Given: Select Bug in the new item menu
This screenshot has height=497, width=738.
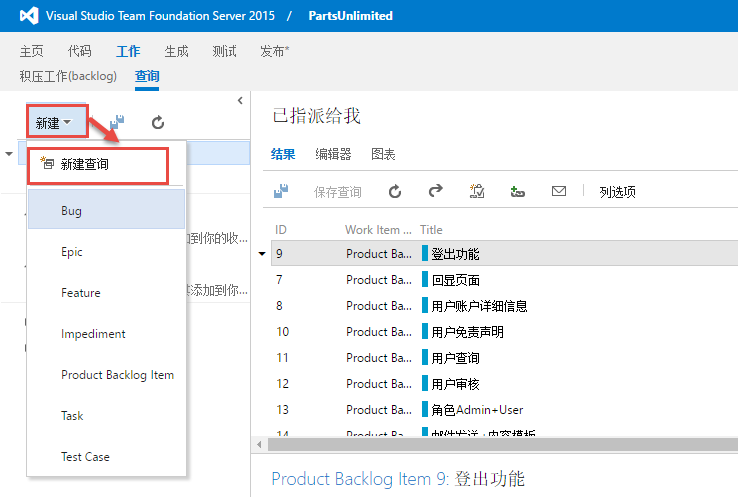Looking at the screenshot, I should (x=106, y=210).
